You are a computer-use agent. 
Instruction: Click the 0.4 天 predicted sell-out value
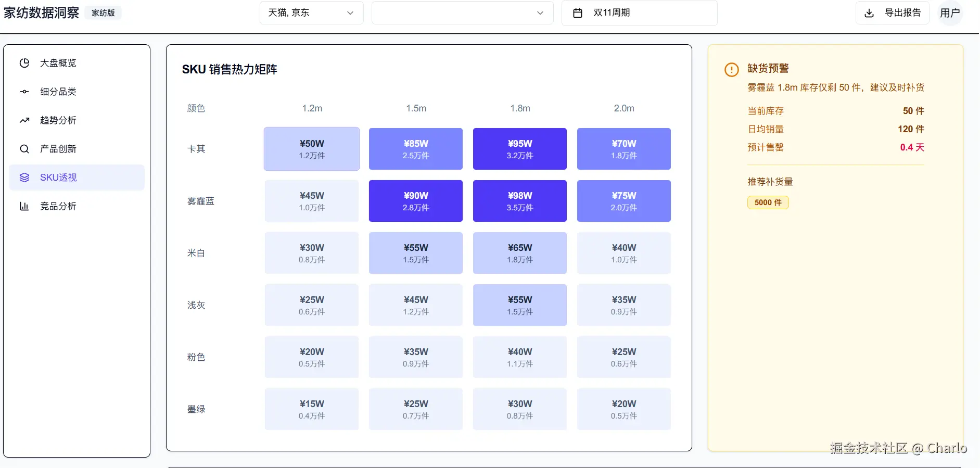[x=912, y=147]
